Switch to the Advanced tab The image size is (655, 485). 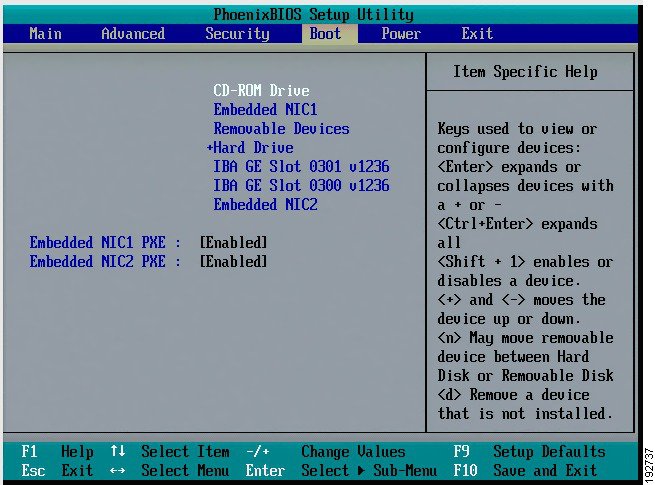pyautogui.click(x=133, y=34)
